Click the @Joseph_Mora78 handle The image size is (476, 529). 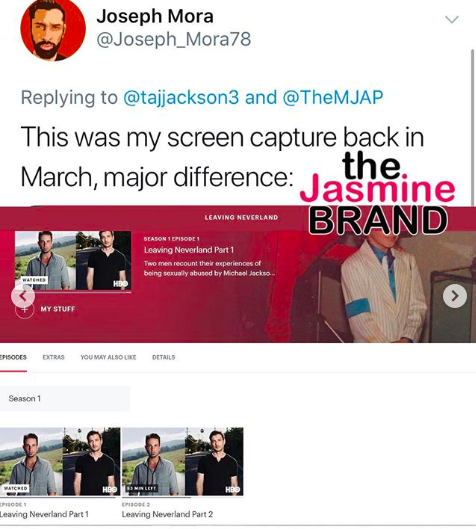click(174, 39)
